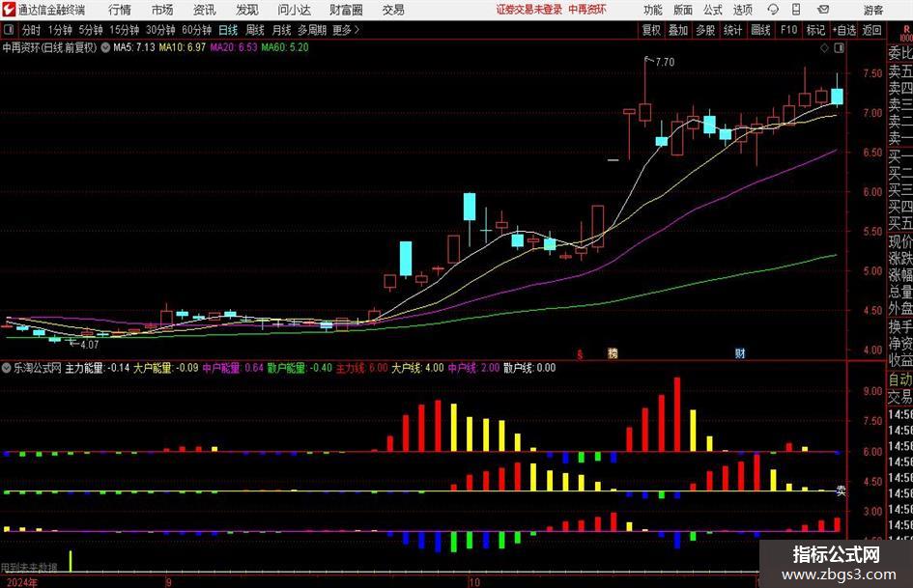Open the mobile phone icon in title bar

[x=796, y=10]
